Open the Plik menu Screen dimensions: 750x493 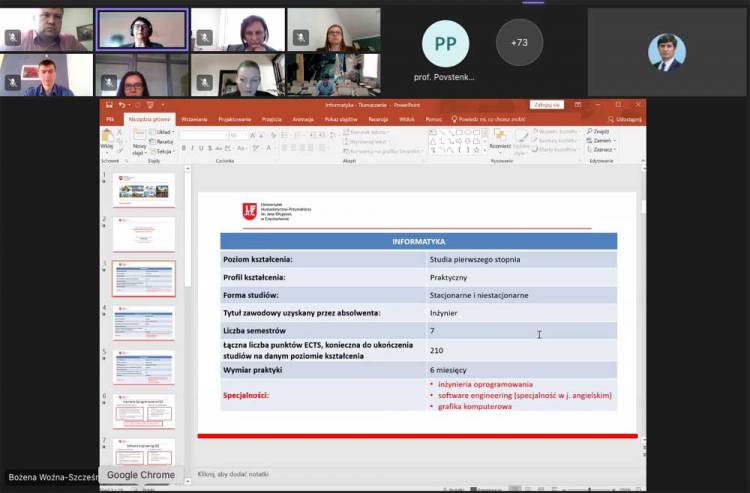coord(110,119)
